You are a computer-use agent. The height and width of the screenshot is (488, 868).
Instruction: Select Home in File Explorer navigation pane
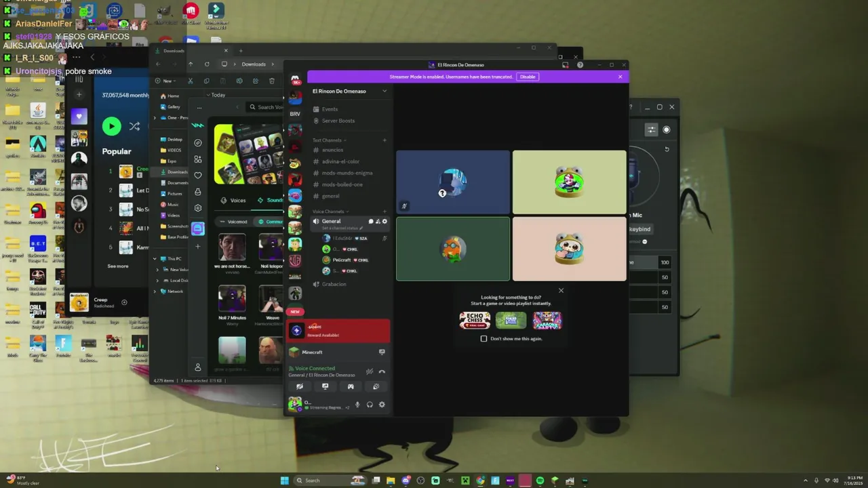pos(170,96)
